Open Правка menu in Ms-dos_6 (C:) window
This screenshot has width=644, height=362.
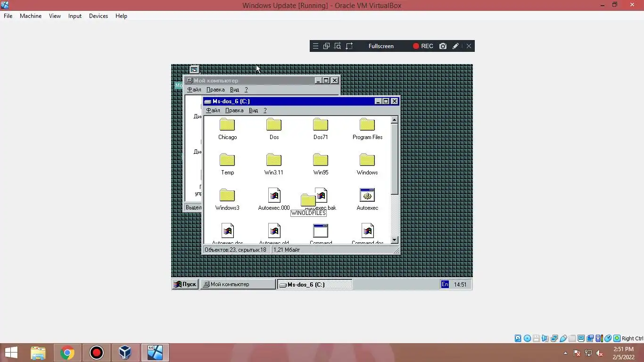[x=234, y=110]
